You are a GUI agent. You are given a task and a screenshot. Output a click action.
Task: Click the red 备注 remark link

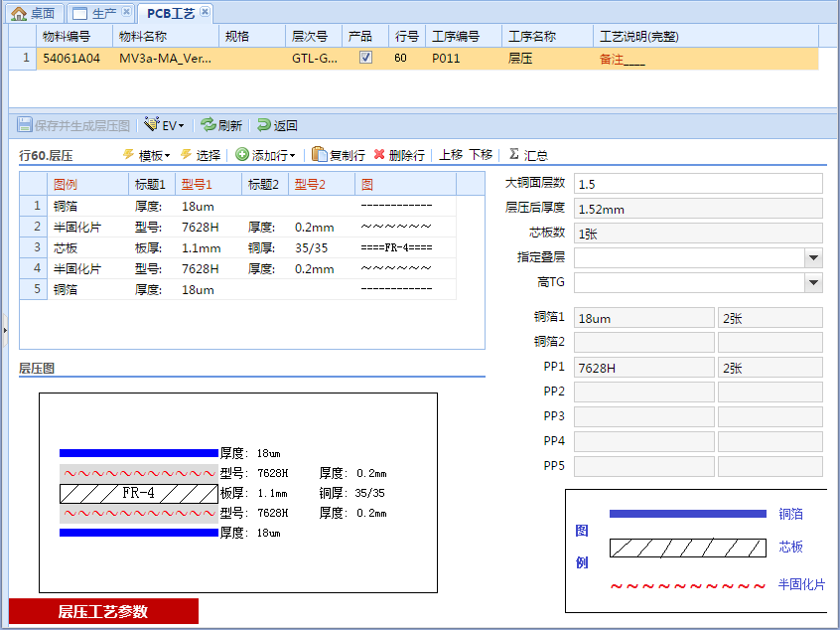coord(613,60)
